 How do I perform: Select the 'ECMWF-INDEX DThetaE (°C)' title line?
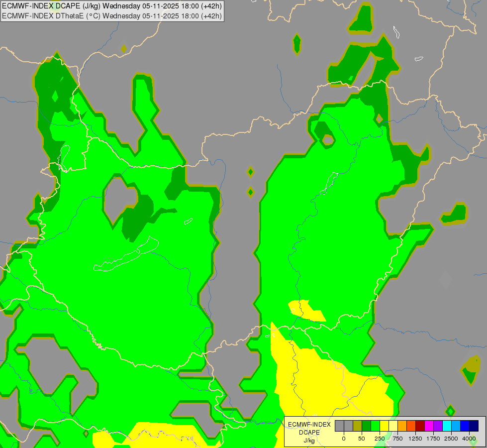pyautogui.click(x=112, y=16)
